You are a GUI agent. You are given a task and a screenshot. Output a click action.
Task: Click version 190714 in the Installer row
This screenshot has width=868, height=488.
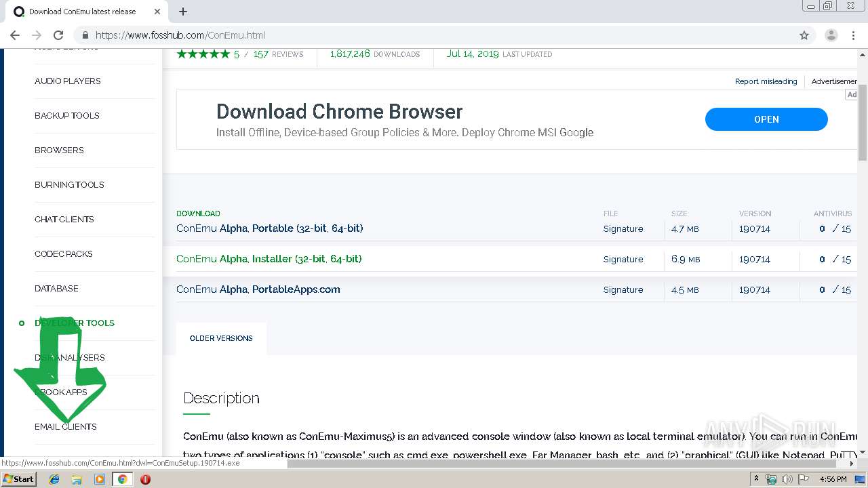tap(755, 259)
